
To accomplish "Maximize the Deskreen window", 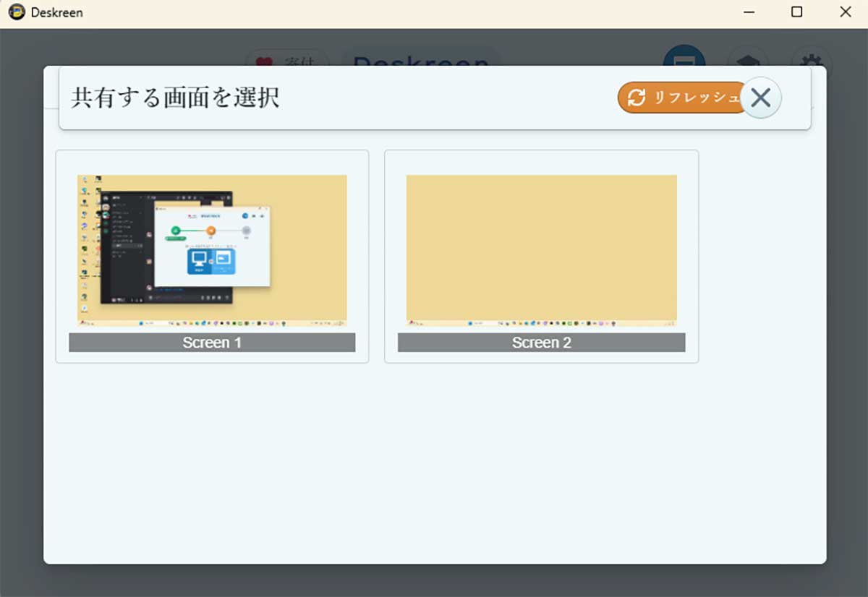I will click(x=796, y=12).
